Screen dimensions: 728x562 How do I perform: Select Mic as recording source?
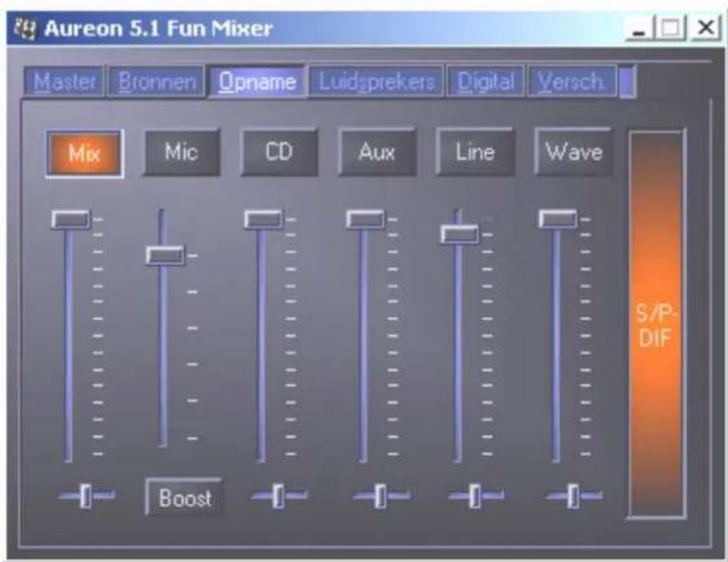(x=182, y=152)
